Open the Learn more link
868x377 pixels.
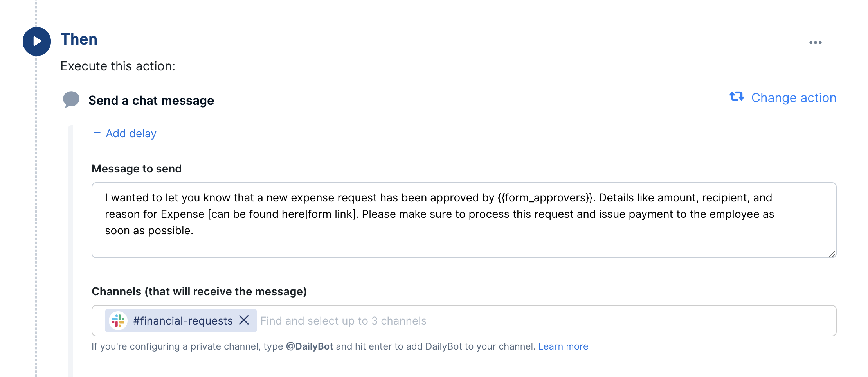(563, 346)
